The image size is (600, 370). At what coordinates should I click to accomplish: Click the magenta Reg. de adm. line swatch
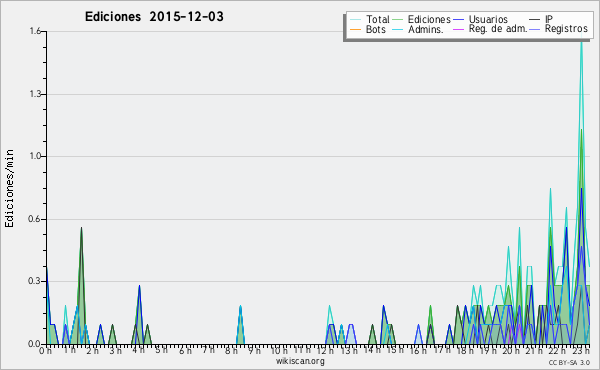[x=458, y=29]
